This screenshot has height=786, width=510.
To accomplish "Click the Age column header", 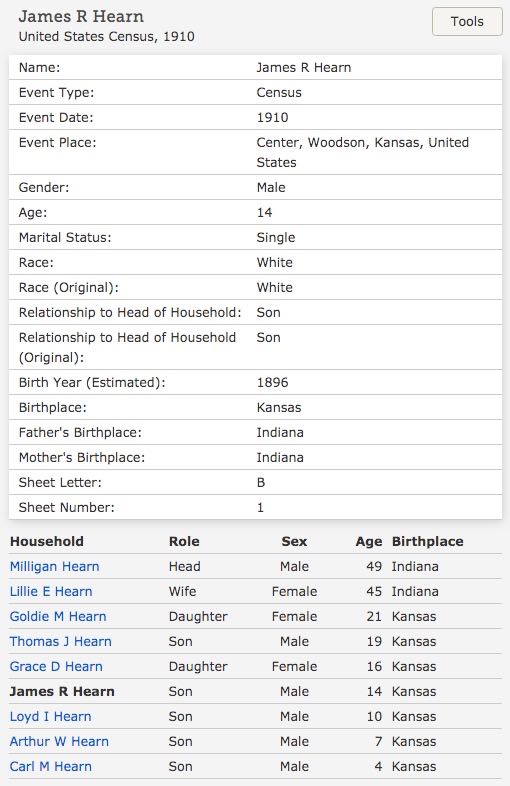I will (x=369, y=542).
